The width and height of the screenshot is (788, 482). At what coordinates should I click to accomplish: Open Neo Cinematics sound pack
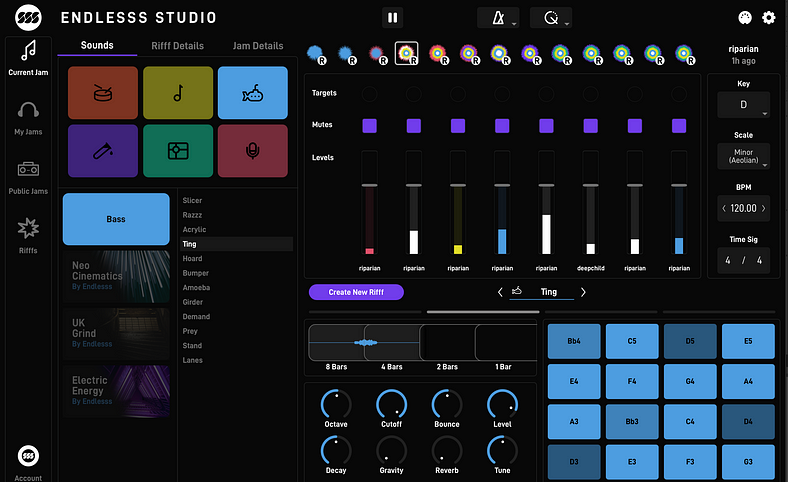click(116, 276)
